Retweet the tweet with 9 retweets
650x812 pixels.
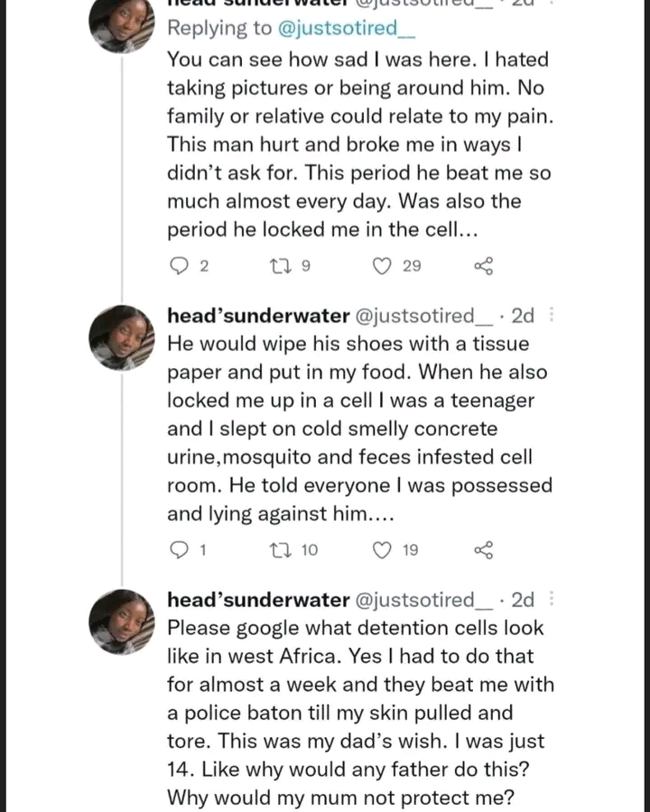(x=281, y=265)
